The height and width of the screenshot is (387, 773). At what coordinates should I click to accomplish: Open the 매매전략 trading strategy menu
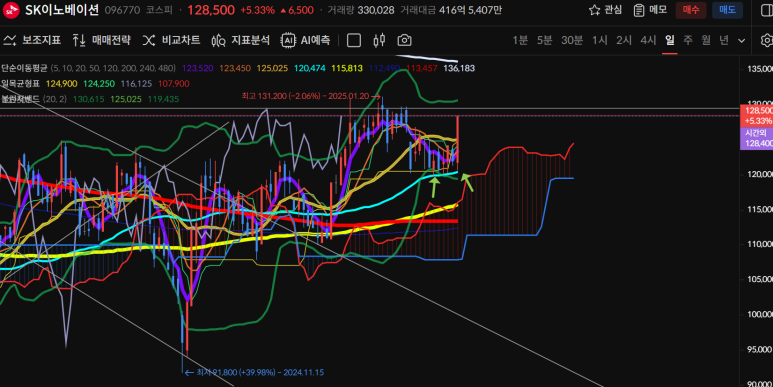coord(101,40)
